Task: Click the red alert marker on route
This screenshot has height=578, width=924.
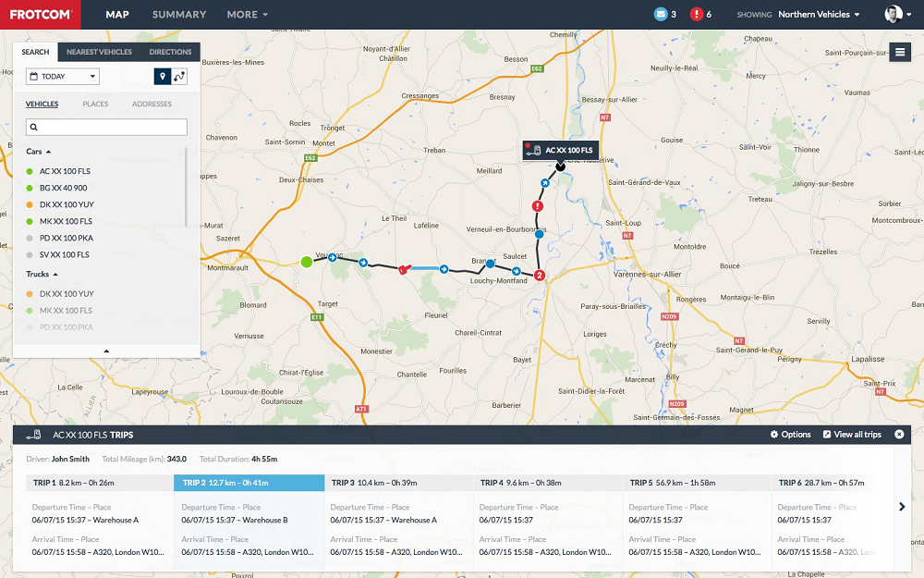Action: [x=538, y=206]
